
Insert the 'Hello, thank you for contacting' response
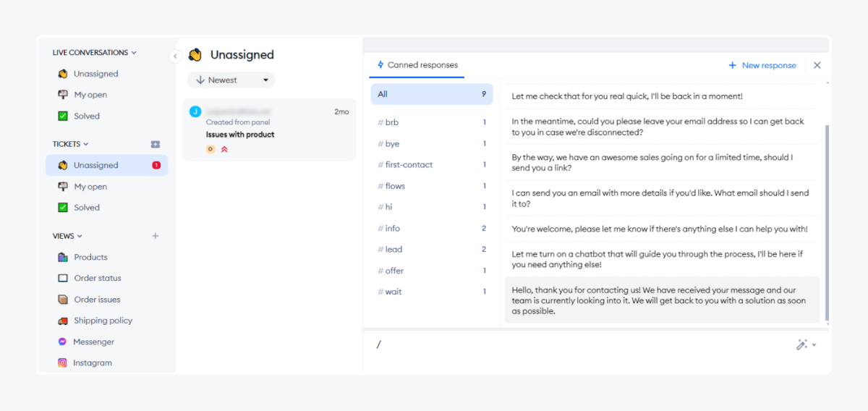662,300
